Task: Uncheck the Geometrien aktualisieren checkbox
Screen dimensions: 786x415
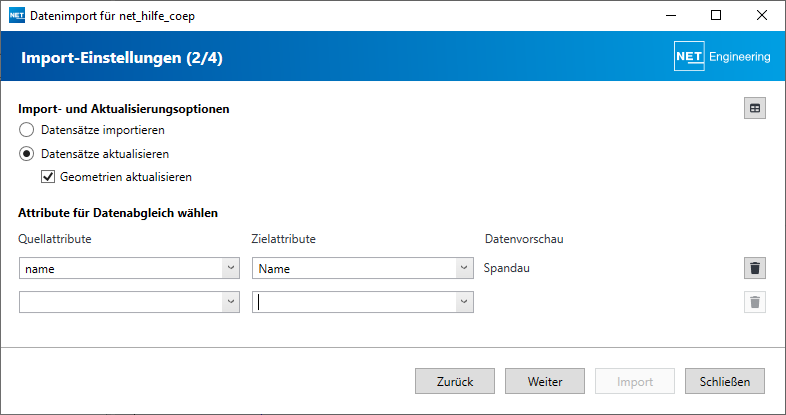Action: 48,177
